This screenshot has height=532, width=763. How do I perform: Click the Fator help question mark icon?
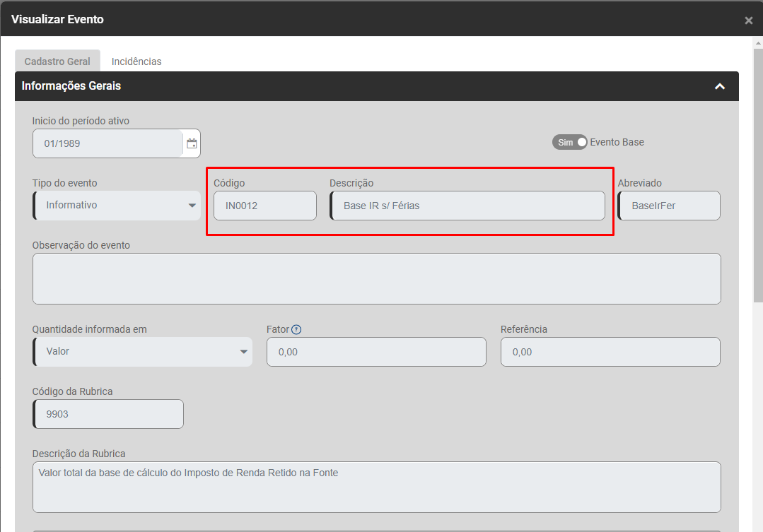pyautogui.click(x=296, y=329)
